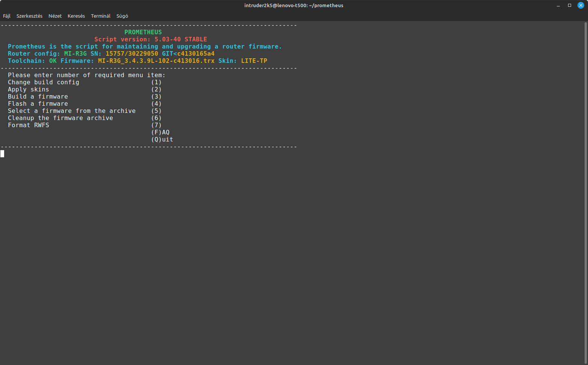Click the '(6)' menu number

[x=156, y=118]
